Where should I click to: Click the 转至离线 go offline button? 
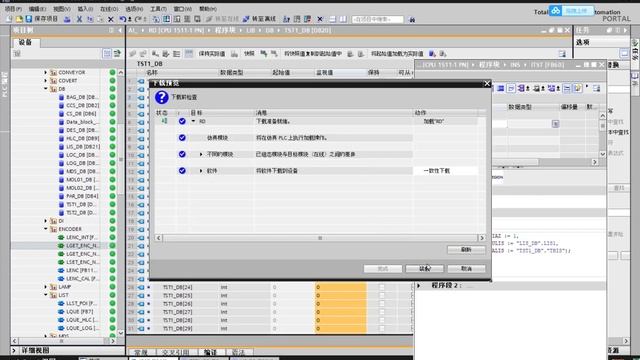(x=260, y=19)
